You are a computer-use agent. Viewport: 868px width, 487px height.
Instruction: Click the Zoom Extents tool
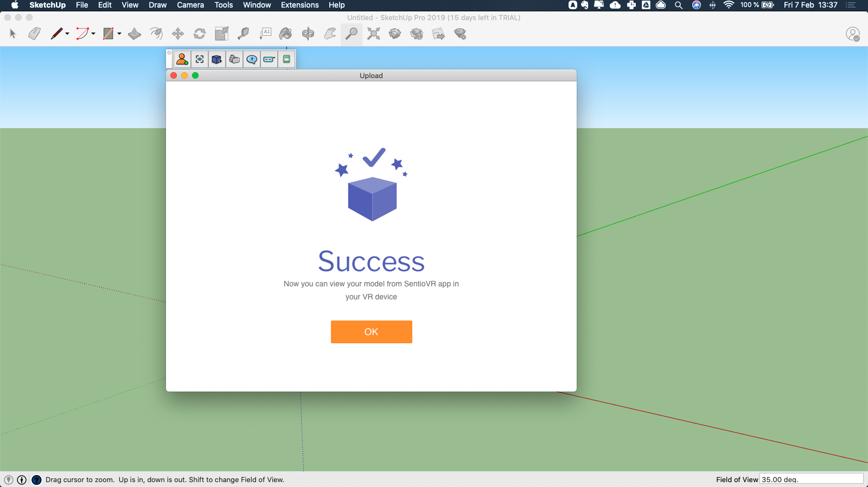373,34
